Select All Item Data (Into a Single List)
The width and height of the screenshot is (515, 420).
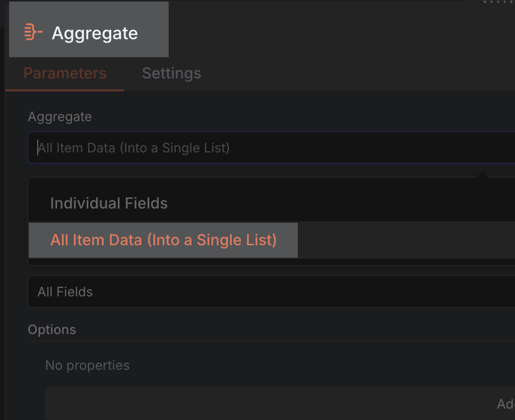tap(163, 240)
